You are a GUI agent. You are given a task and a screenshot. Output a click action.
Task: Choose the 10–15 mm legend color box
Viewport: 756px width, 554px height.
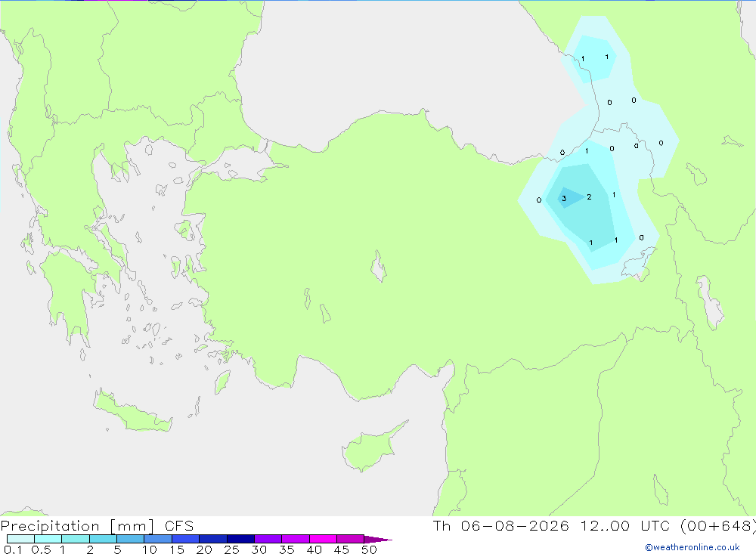tap(158, 539)
